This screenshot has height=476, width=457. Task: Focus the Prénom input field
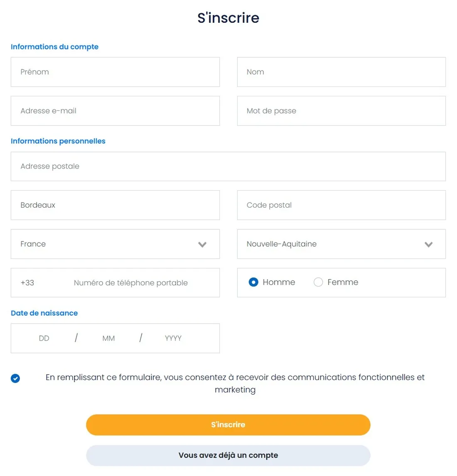point(115,72)
